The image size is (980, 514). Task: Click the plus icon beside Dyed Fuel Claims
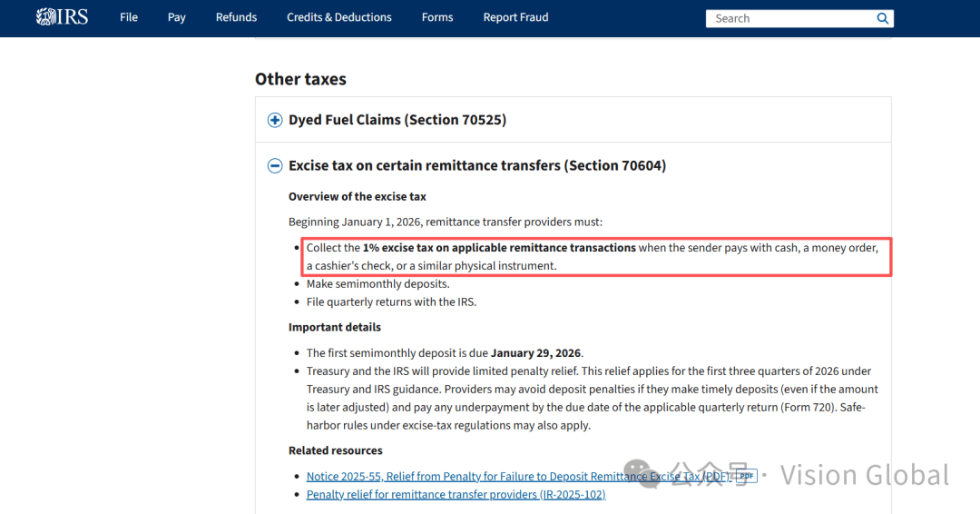[275, 120]
